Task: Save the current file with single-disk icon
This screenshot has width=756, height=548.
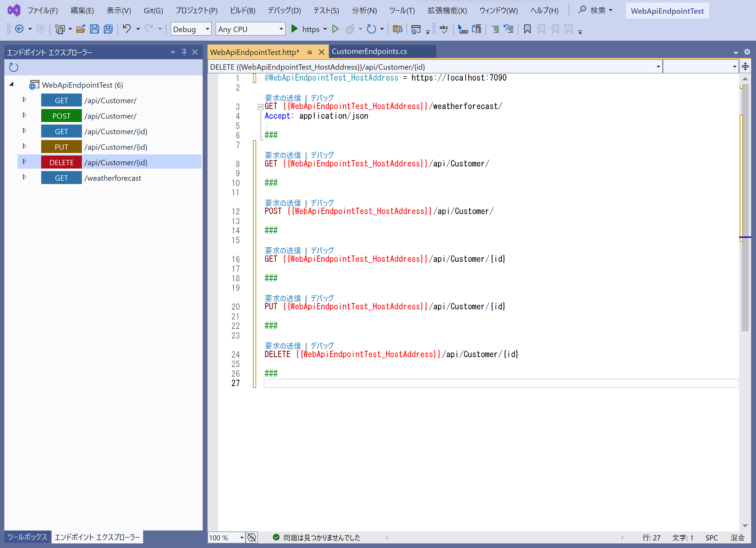Action: 95,29
